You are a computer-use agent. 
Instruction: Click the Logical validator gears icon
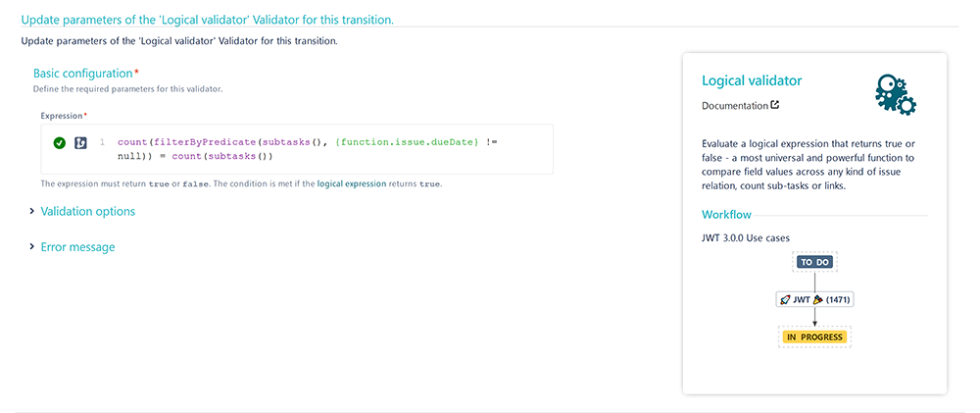tap(896, 93)
